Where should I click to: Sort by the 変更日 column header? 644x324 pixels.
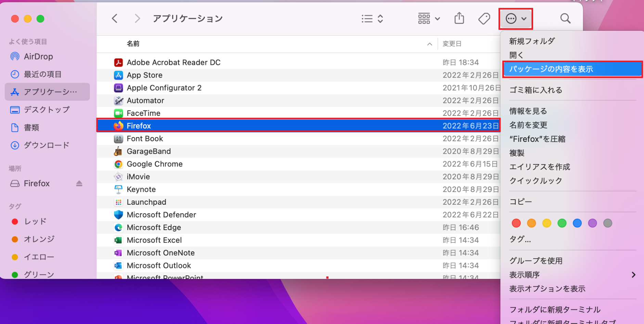click(x=452, y=44)
